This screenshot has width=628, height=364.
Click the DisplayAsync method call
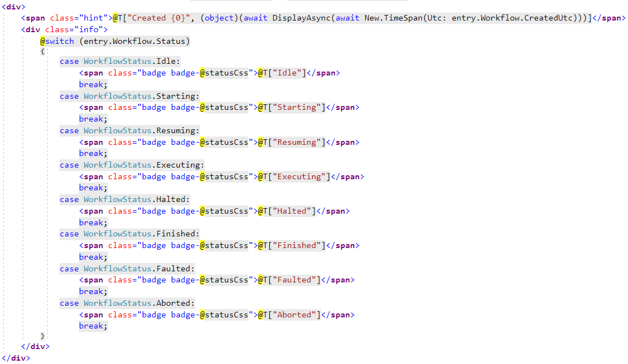click(x=302, y=18)
